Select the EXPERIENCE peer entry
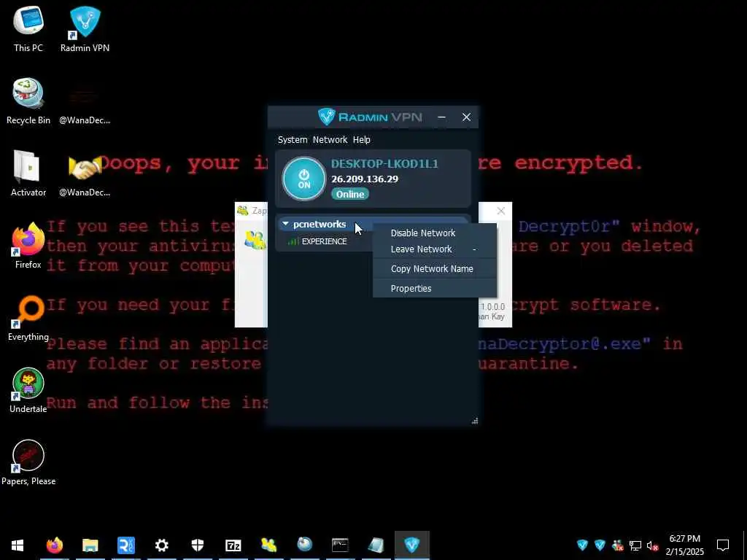The height and width of the screenshot is (560, 747). (x=325, y=241)
